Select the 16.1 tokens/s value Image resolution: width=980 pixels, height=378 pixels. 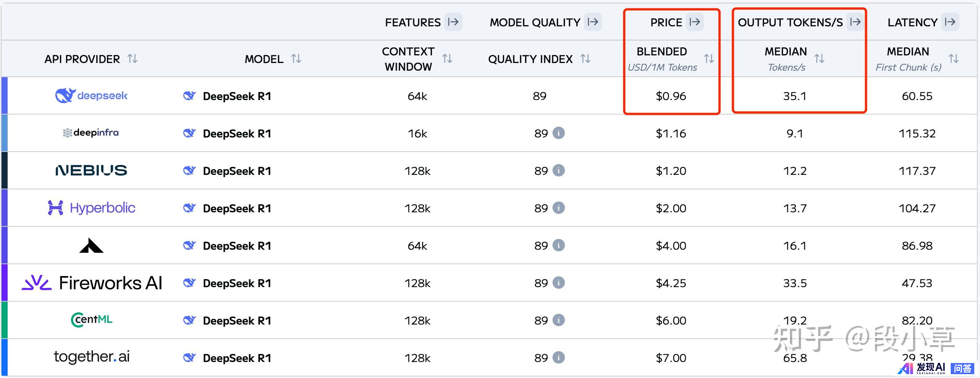click(795, 246)
